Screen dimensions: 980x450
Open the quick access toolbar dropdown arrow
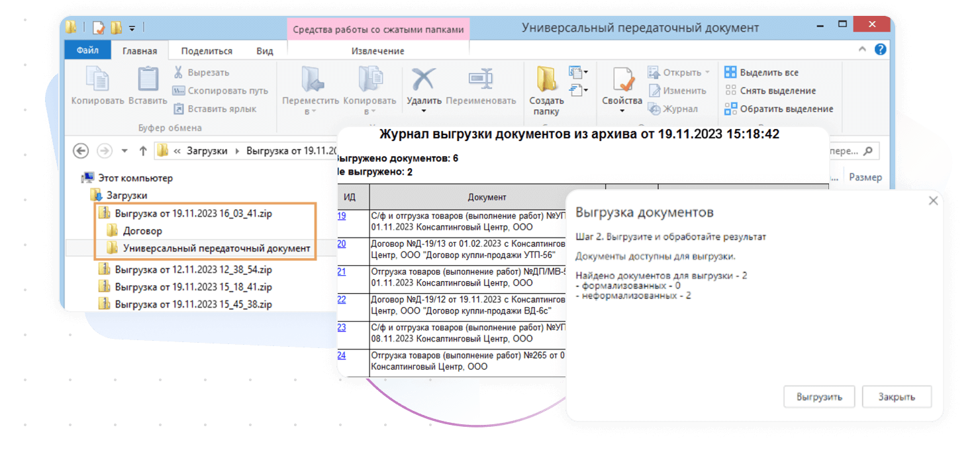tap(132, 28)
